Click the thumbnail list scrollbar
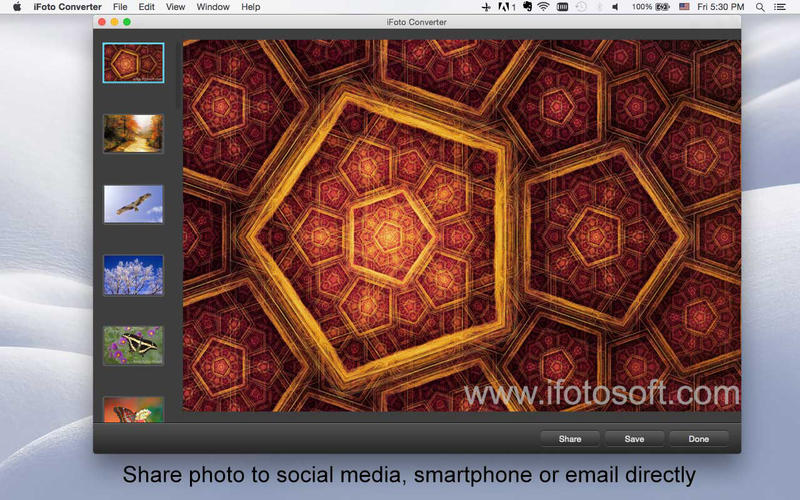Image resolution: width=800 pixels, height=500 pixels. (x=178, y=77)
